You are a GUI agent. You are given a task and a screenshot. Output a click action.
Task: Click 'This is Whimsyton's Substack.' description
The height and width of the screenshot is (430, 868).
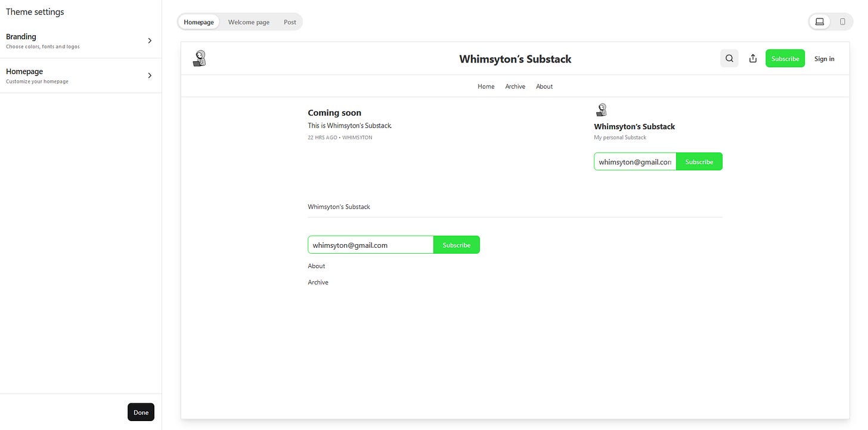[350, 126]
